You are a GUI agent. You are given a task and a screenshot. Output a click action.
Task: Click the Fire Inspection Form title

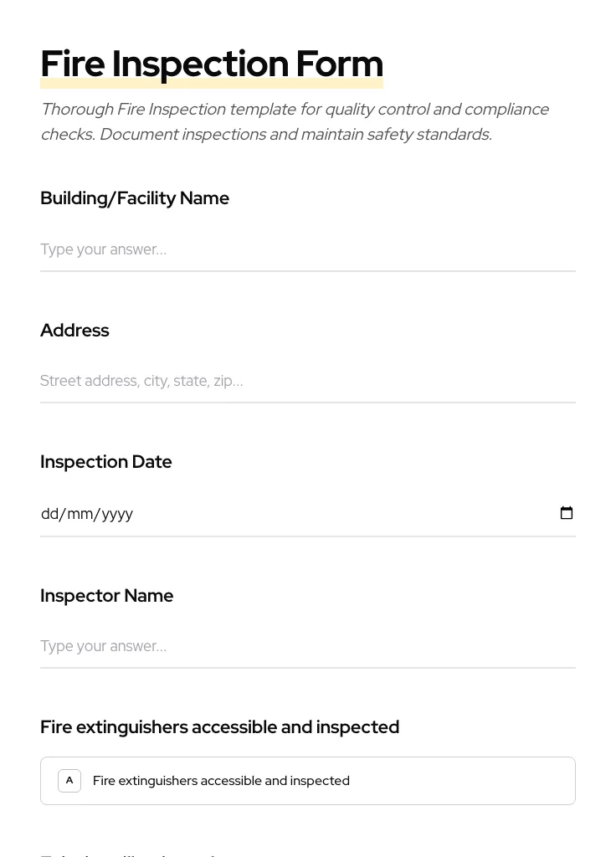coord(212,63)
